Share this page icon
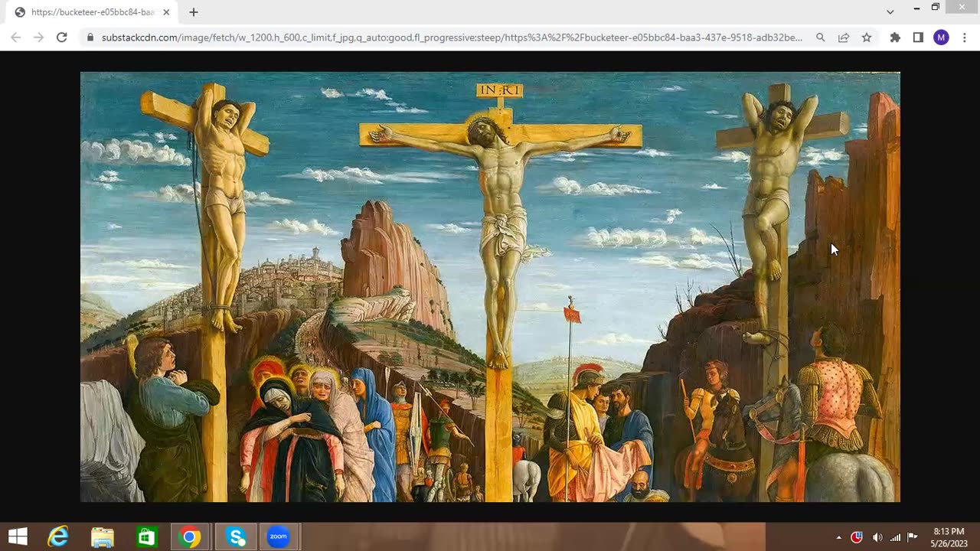Viewport: 980px width, 551px height. (x=844, y=37)
